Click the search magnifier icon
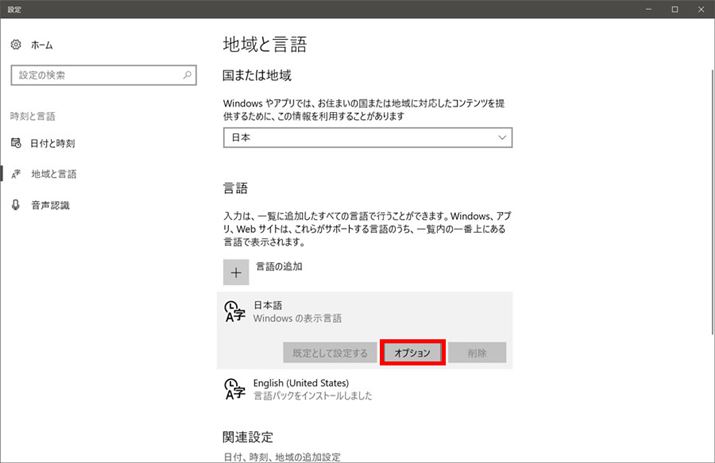Viewport: 715px width, 463px height. [x=187, y=75]
